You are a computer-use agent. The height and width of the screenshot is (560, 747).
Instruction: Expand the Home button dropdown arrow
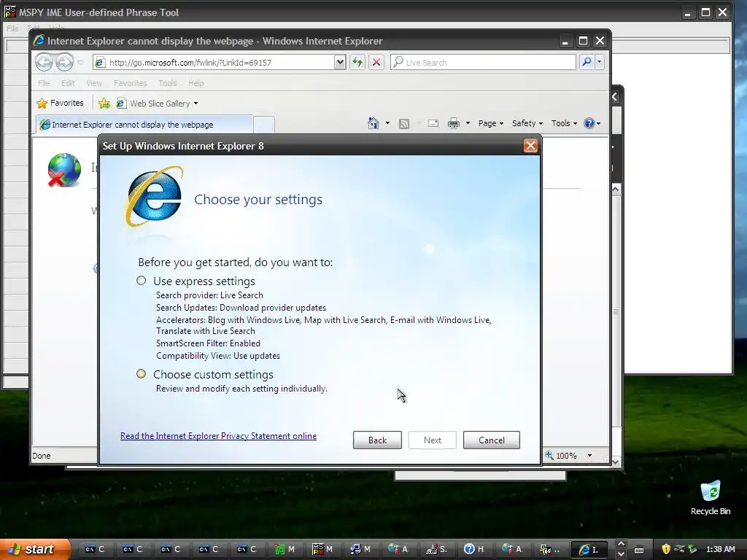point(387,123)
